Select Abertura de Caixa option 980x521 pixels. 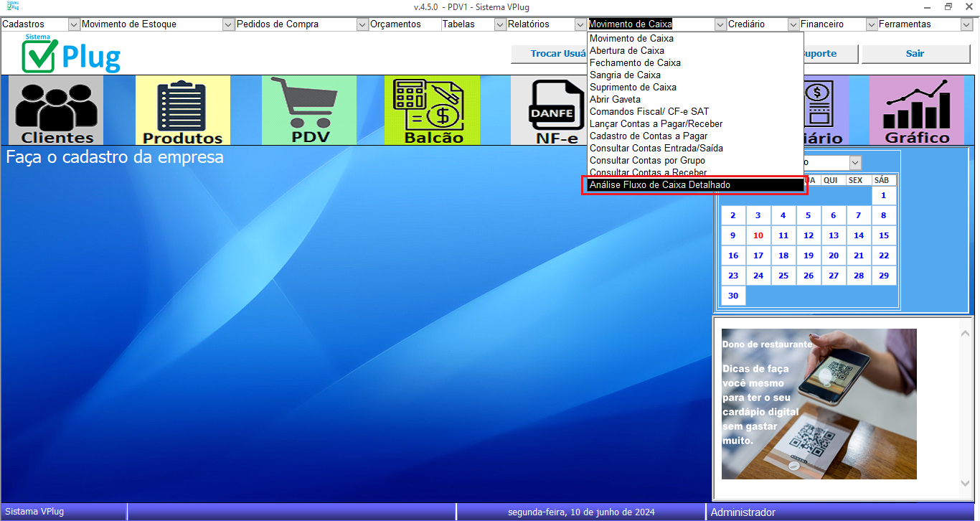(626, 51)
